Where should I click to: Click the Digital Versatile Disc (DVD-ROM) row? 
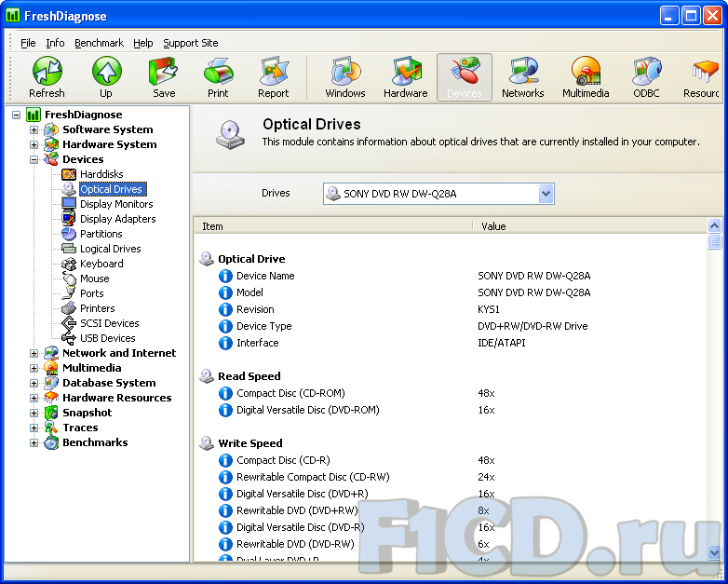point(451,410)
